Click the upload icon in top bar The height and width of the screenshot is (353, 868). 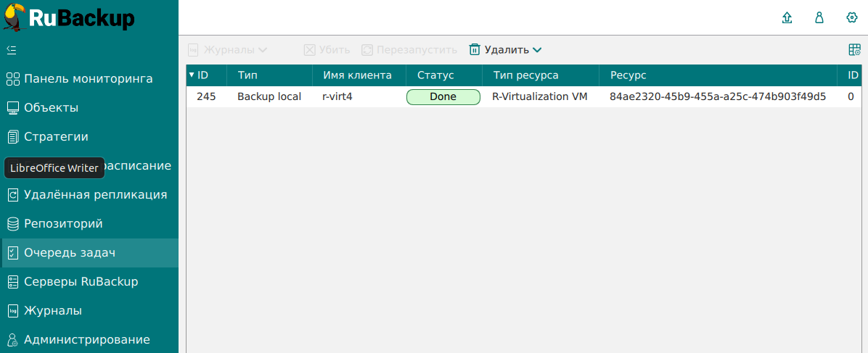787,18
